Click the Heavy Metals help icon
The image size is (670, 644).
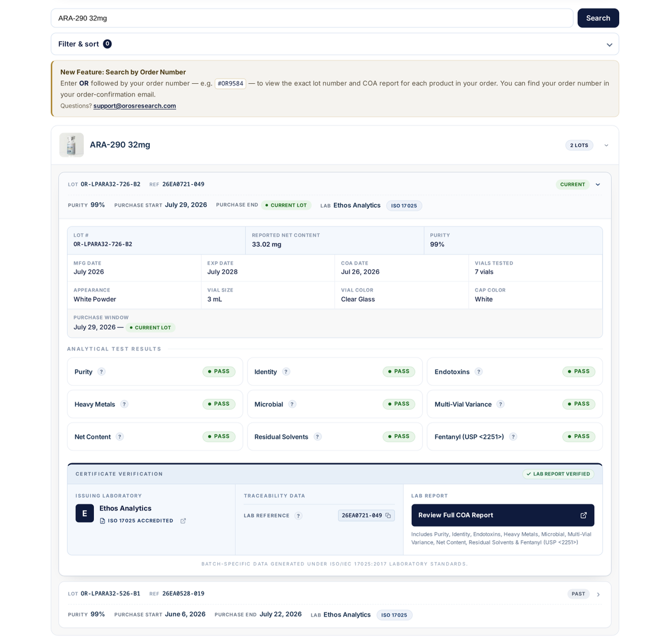(125, 404)
